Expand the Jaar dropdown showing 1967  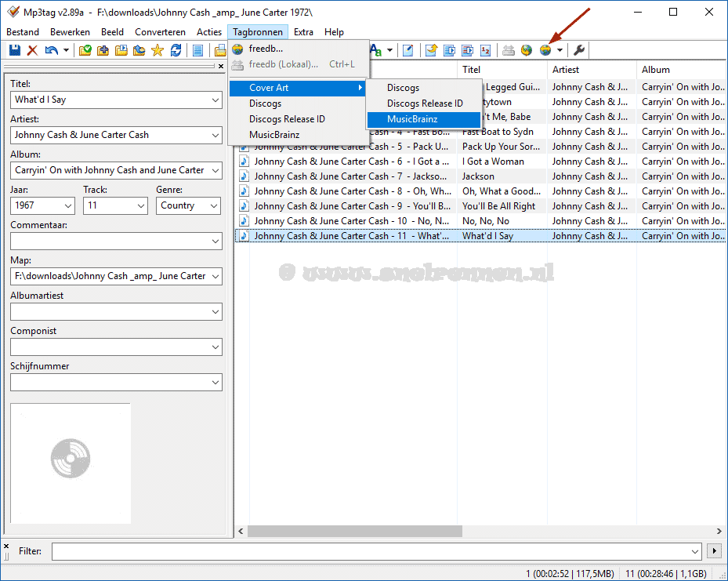pos(68,205)
